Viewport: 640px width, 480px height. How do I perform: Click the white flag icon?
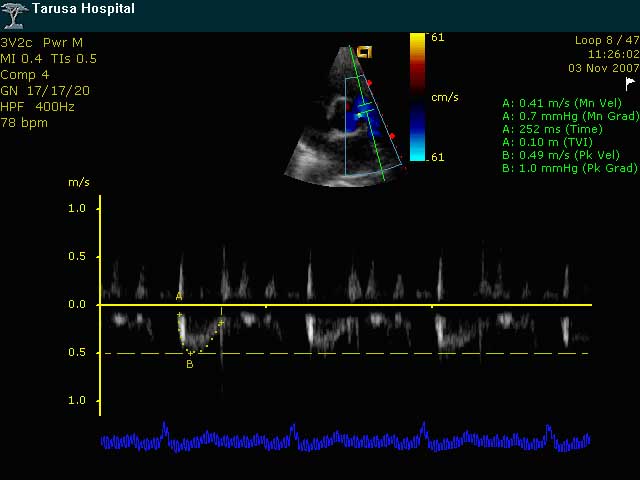630,84
